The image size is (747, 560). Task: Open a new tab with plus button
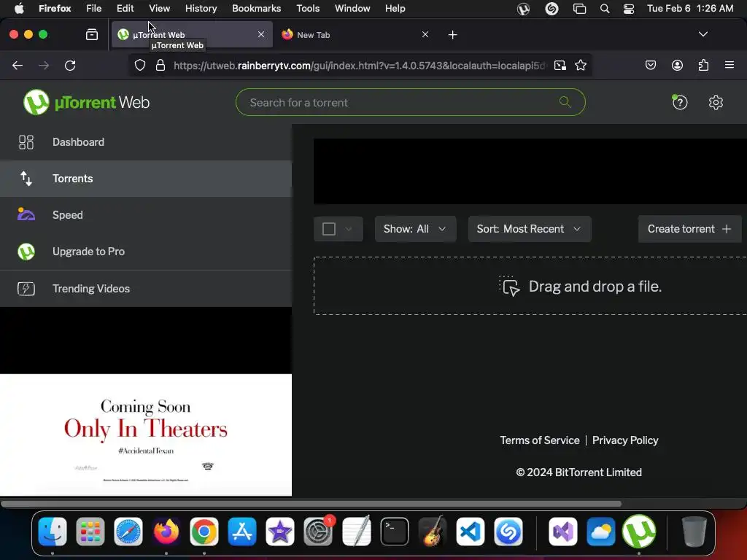click(452, 35)
